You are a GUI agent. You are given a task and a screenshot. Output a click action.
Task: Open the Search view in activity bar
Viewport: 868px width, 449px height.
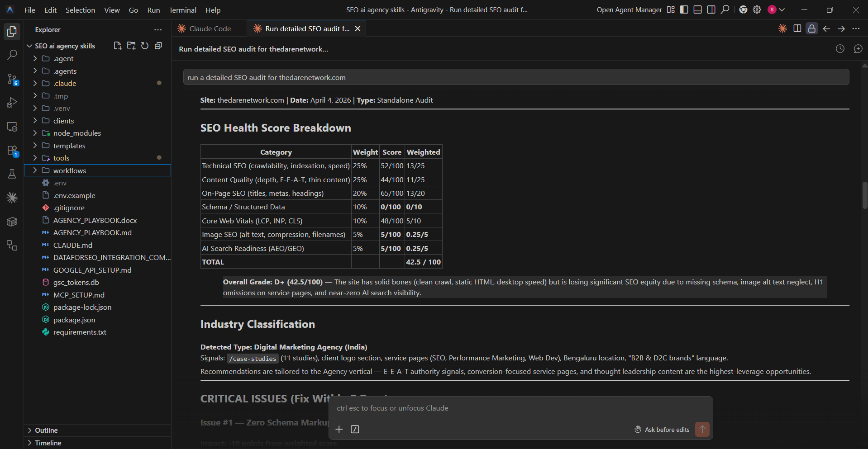(x=12, y=55)
